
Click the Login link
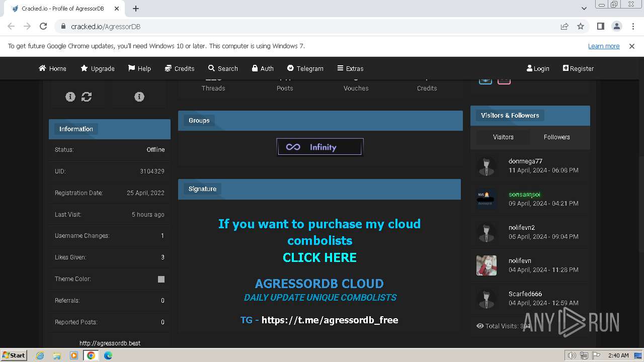(538, 68)
